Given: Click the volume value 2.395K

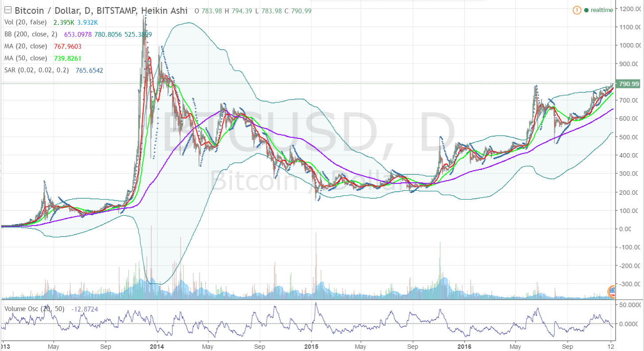Looking at the screenshot, I should coord(63,22).
